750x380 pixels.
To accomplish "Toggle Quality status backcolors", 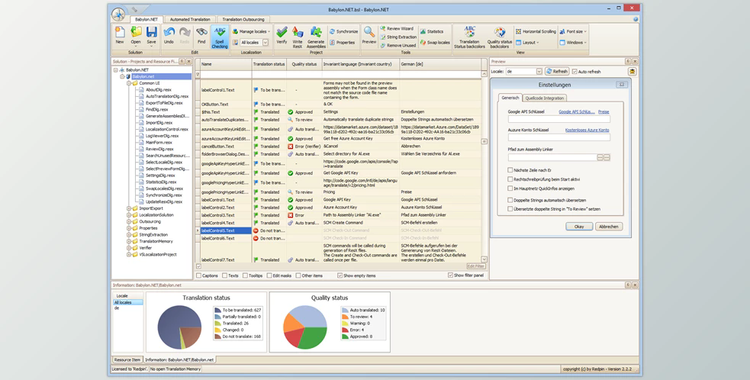I will click(499, 37).
